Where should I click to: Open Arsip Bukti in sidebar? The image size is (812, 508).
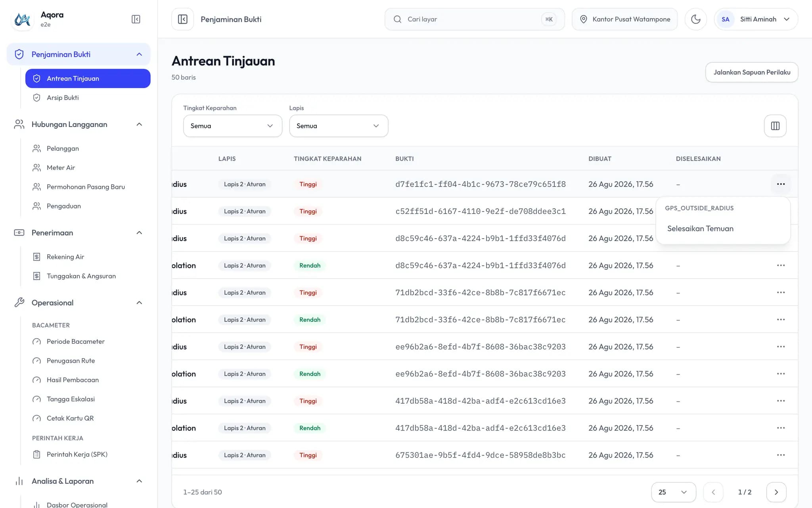[x=88, y=98]
